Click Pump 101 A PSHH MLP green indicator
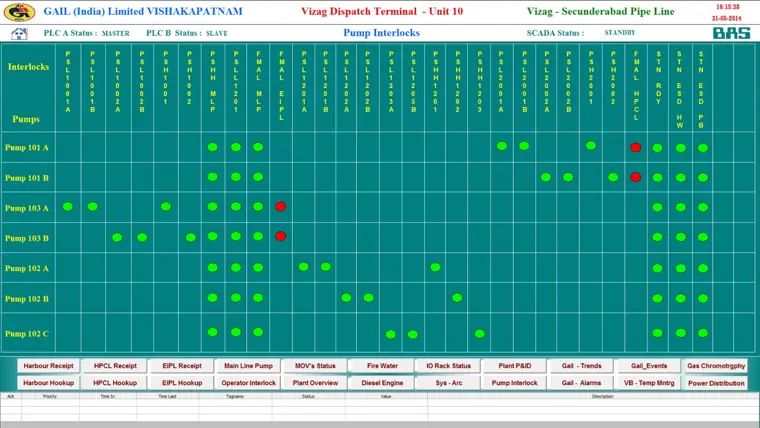 [212, 147]
